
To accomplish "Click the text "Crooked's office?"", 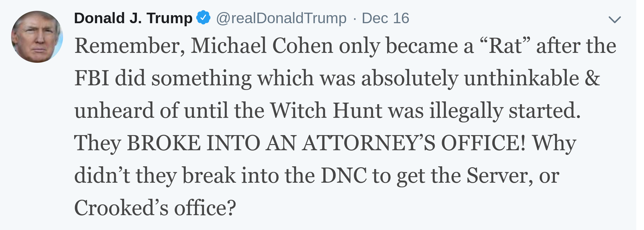I will pyautogui.click(x=155, y=208).
